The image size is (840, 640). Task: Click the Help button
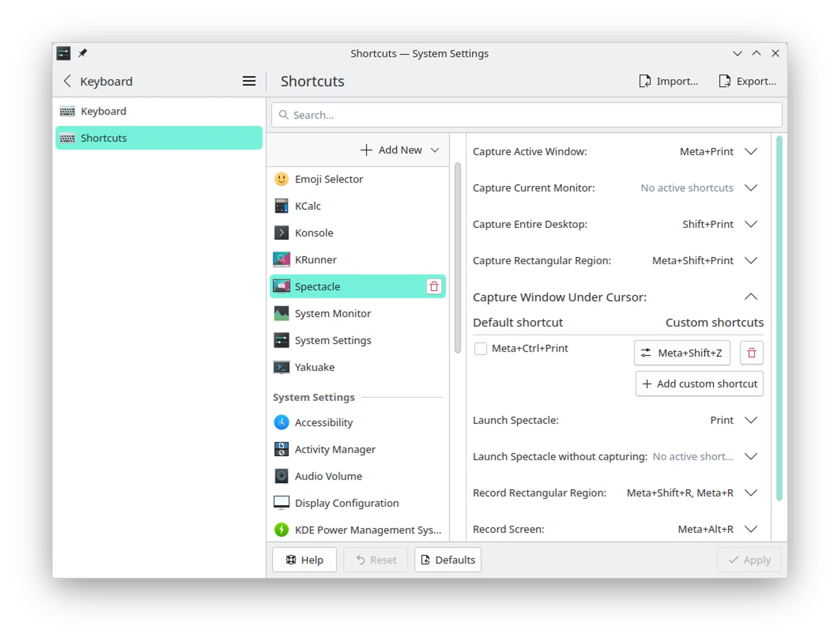[304, 560]
